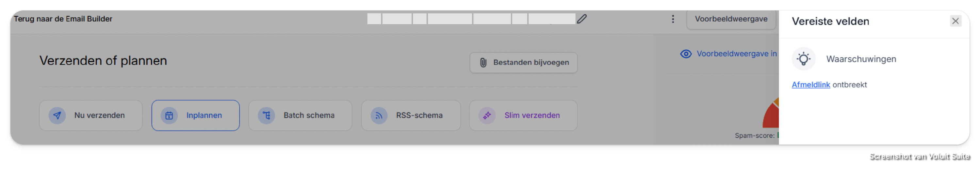Click the paper plane icon for Nu verzenden
This screenshot has width=980, height=171.
[x=57, y=115]
